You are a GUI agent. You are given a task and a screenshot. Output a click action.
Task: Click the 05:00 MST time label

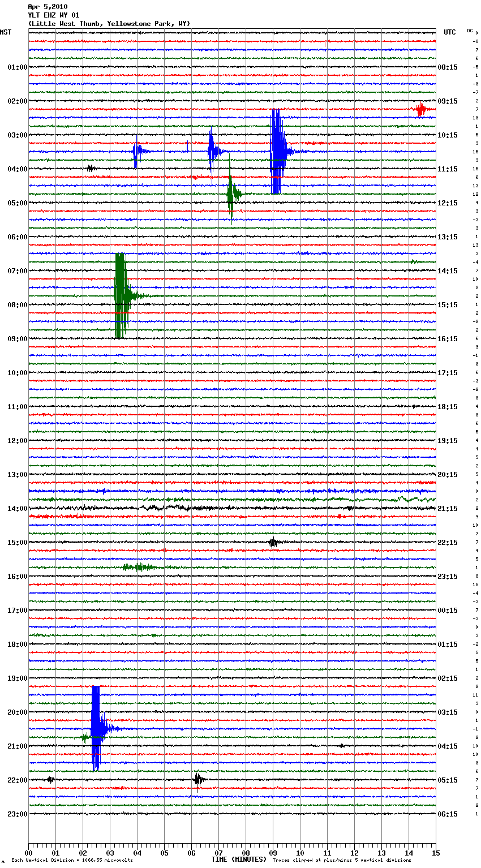click(x=18, y=203)
